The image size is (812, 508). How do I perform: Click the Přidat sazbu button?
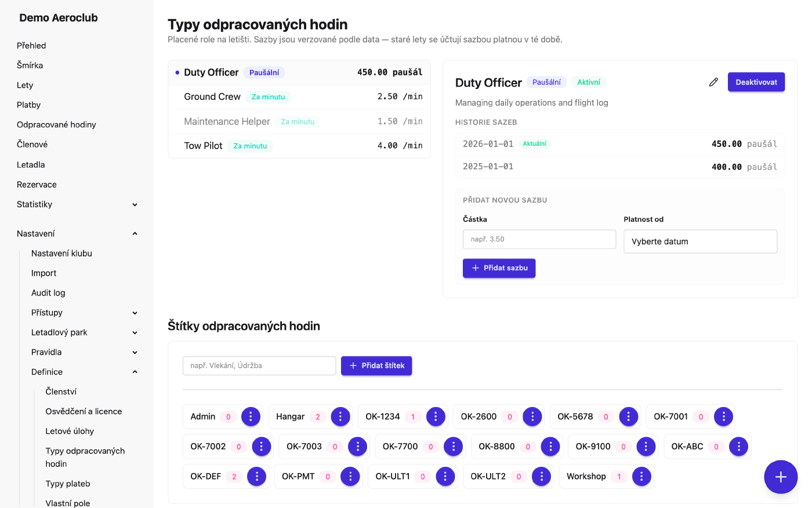click(x=499, y=268)
